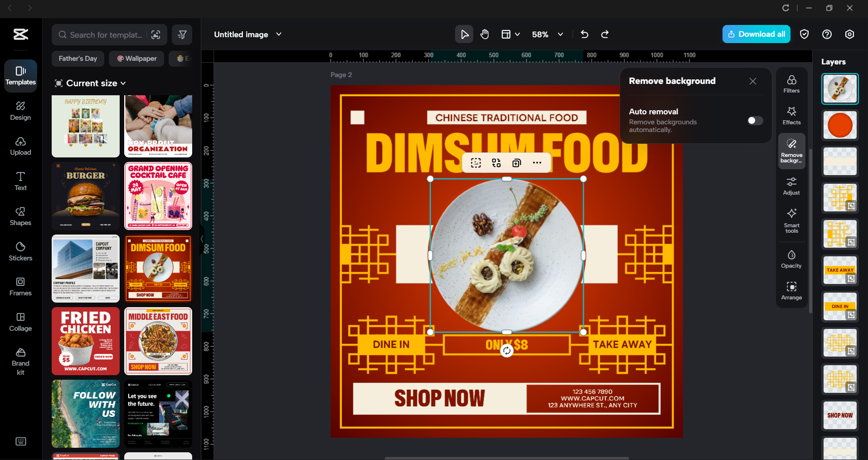
Task: Select the dimsum plate thumbnail in Layers panel
Action: (x=840, y=89)
